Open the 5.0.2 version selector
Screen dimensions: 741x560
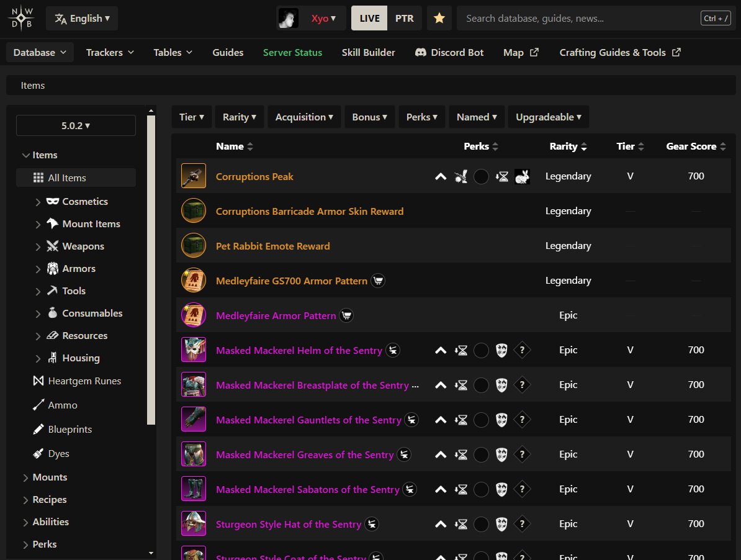point(76,125)
